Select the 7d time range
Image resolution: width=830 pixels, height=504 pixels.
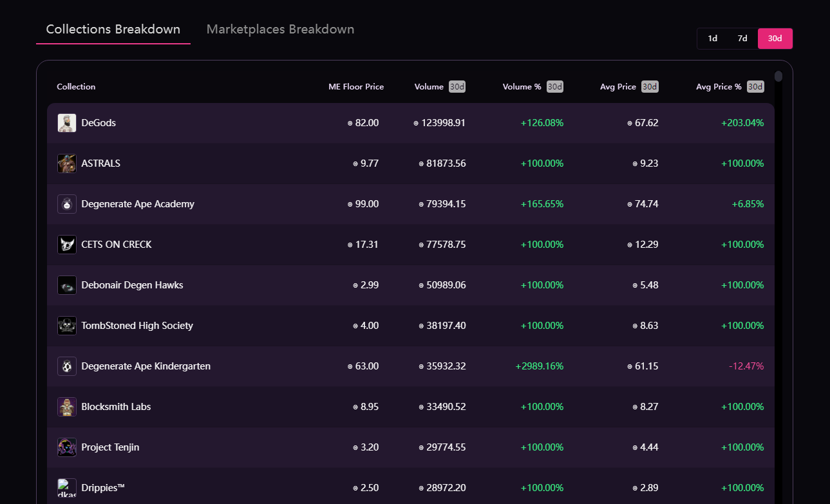[x=742, y=39]
